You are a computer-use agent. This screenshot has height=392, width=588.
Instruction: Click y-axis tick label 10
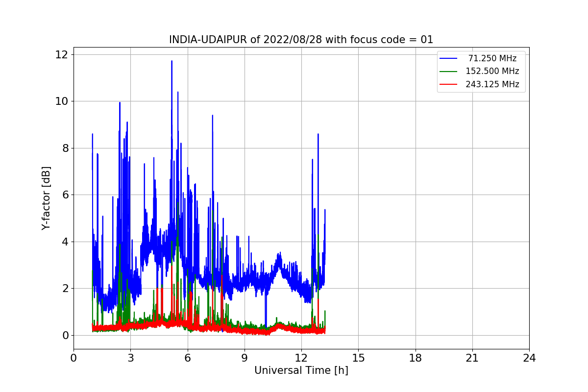click(62, 101)
